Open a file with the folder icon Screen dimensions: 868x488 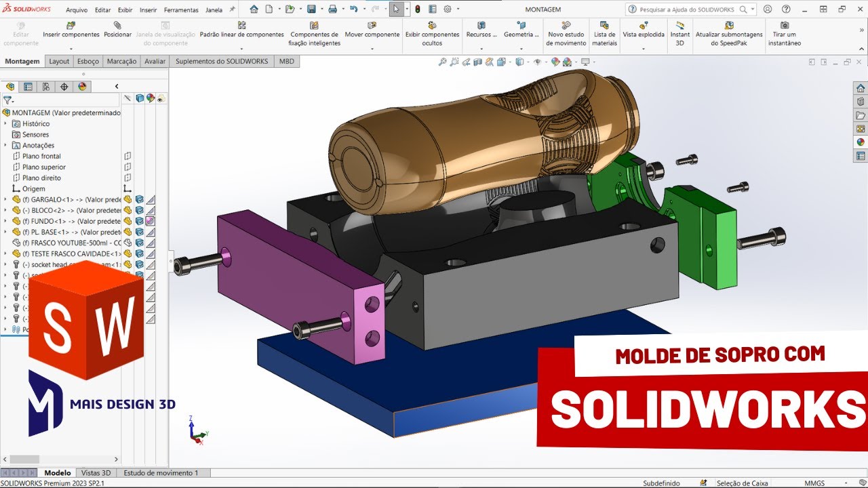coord(290,9)
